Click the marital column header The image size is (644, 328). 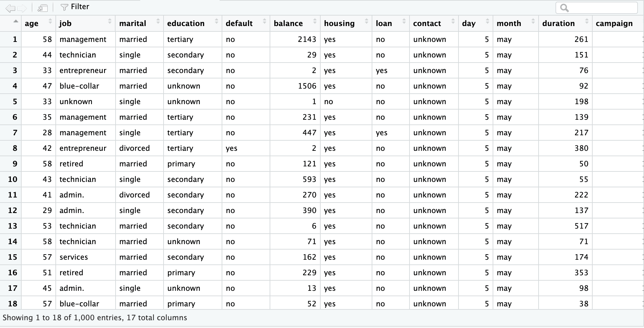pyautogui.click(x=132, y=23)
